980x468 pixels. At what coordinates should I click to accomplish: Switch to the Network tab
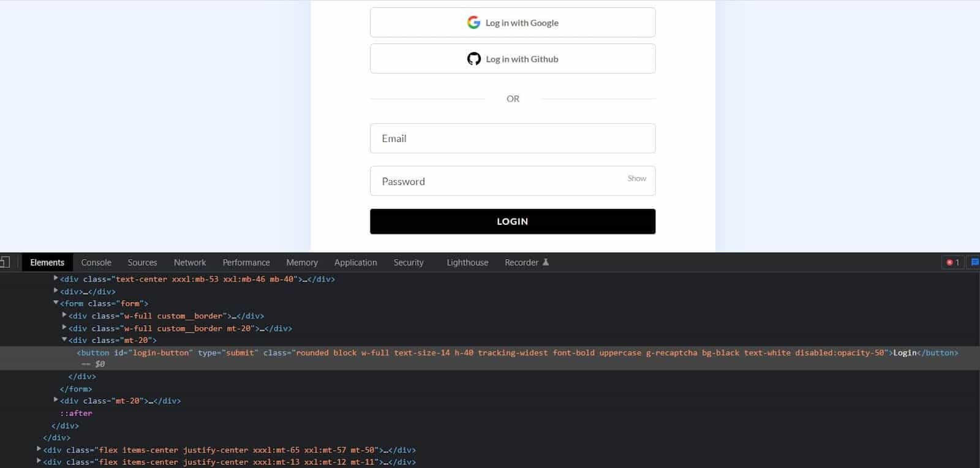(x=190, y=262)
